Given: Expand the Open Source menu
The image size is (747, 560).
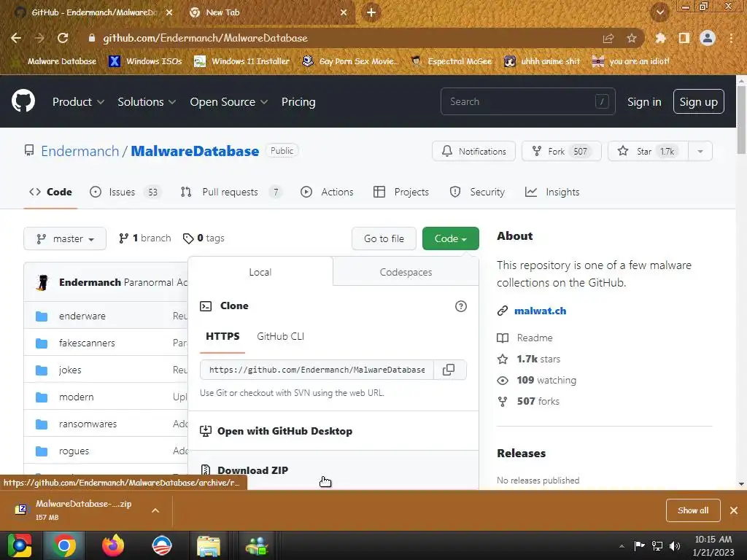Looking at the screenshot, I should click(x=228, y=101).
